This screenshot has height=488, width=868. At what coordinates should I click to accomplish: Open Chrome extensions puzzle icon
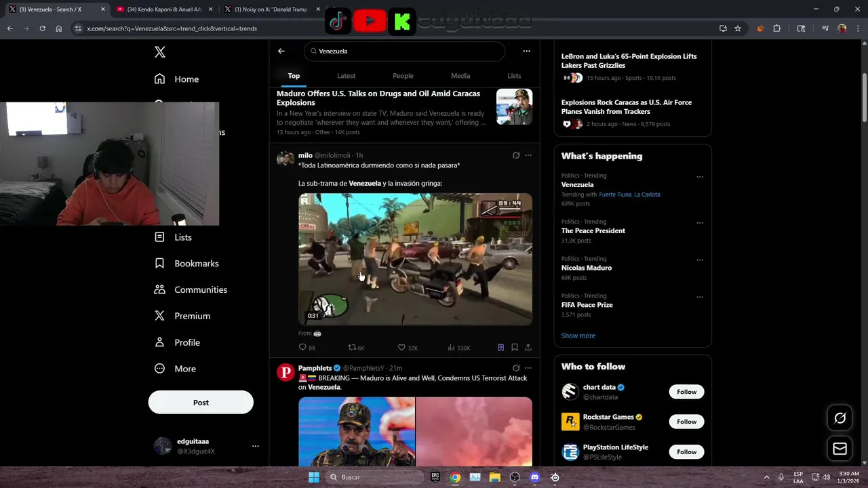tap(777, 28)
